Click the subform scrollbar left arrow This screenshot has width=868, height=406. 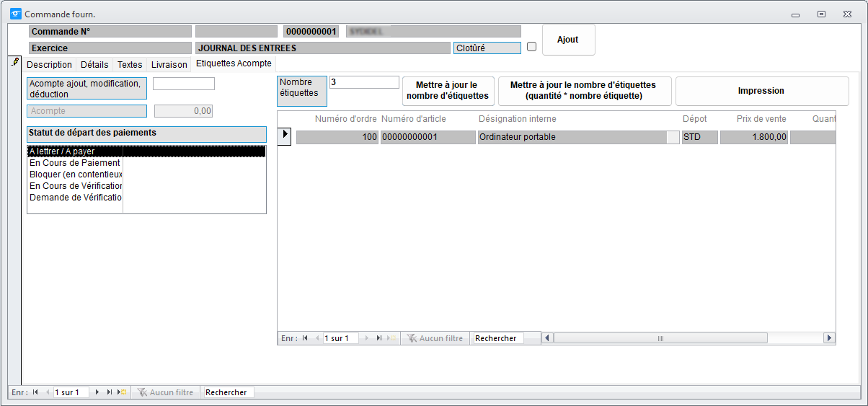[x=547, y=338]
